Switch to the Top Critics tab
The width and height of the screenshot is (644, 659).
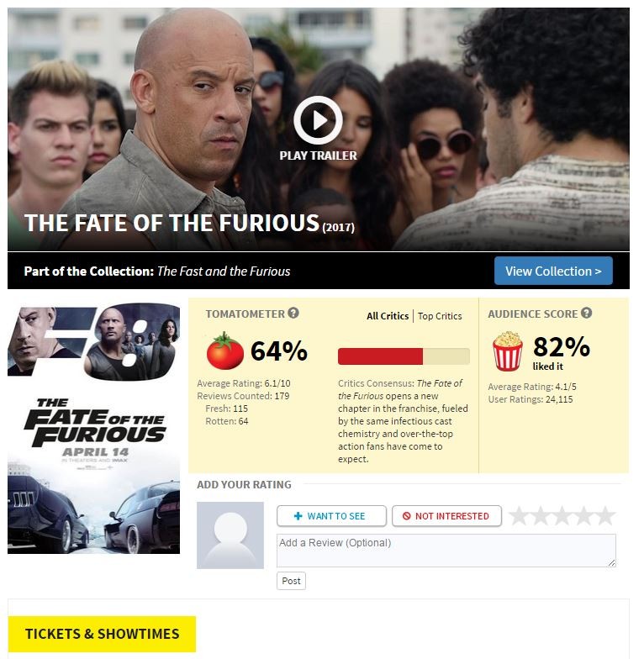click(x=440, y=316)
